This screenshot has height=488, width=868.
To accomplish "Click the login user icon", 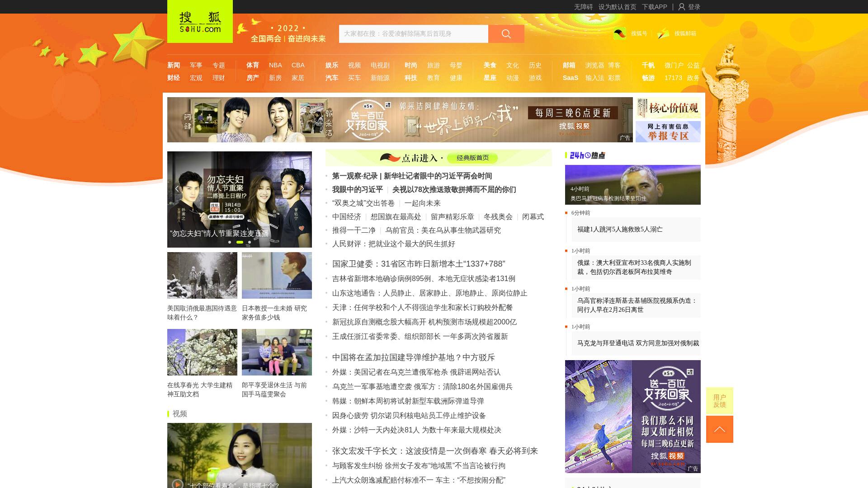I will pyautogui.click(x=681, y=7).
